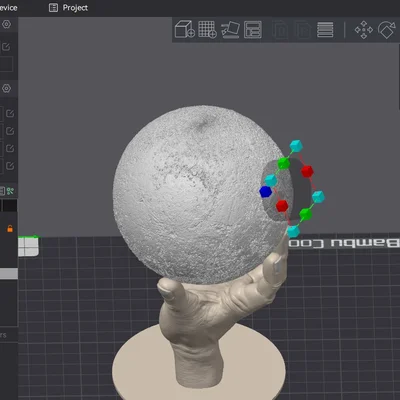
Task: Select the upper red gizmo handle
Action: (307, 171)
